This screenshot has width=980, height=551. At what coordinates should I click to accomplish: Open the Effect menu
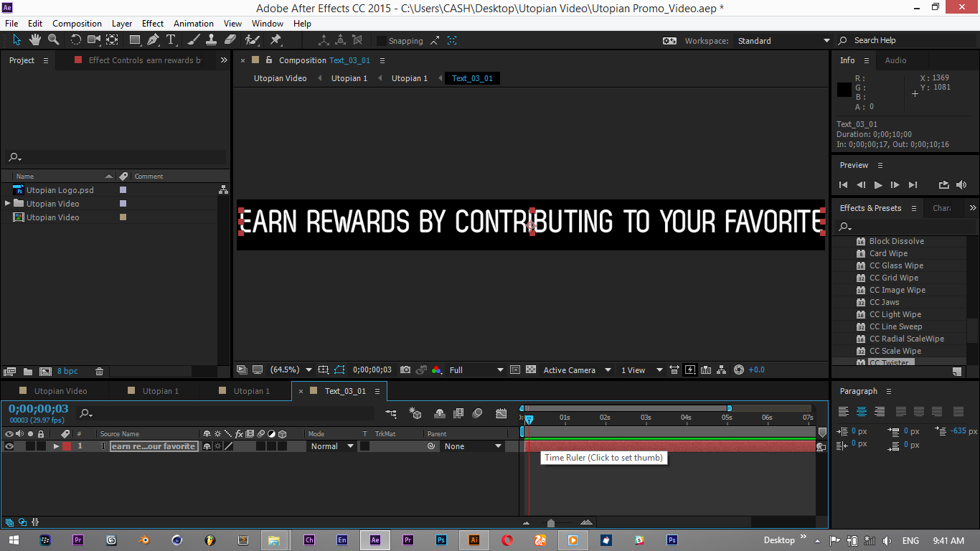click(153, 24)
